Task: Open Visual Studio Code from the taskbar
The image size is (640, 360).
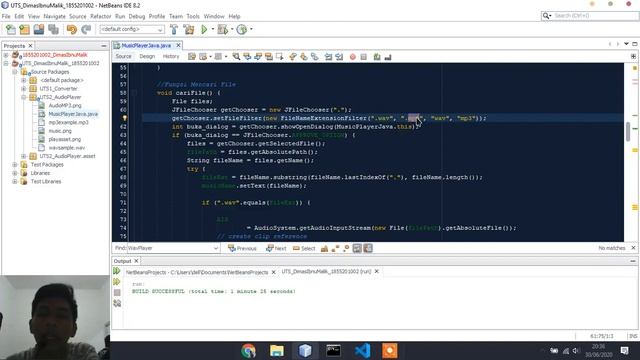Action: pos(362,351)
